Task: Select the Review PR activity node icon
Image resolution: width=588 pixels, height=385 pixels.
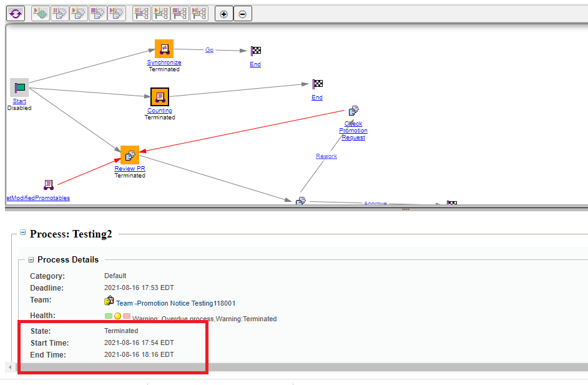Action: (129, 154)
